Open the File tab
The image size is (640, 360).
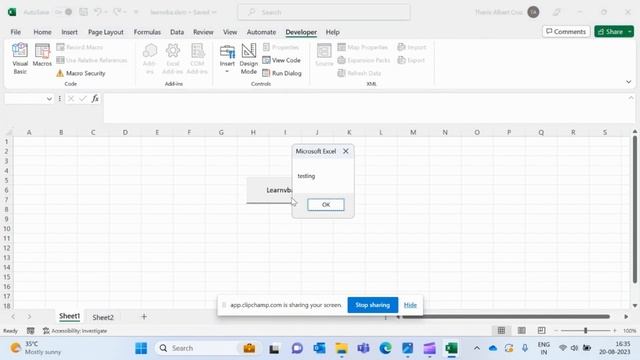pos(16,32)
